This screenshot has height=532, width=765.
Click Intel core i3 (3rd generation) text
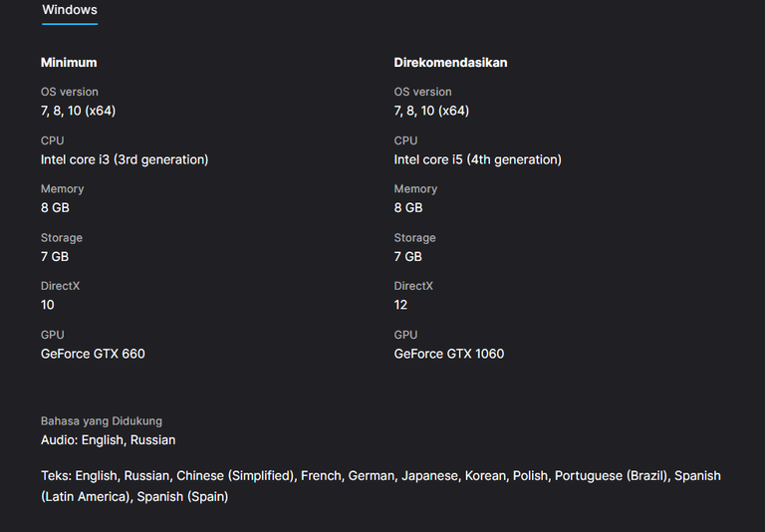pos(125,159)
